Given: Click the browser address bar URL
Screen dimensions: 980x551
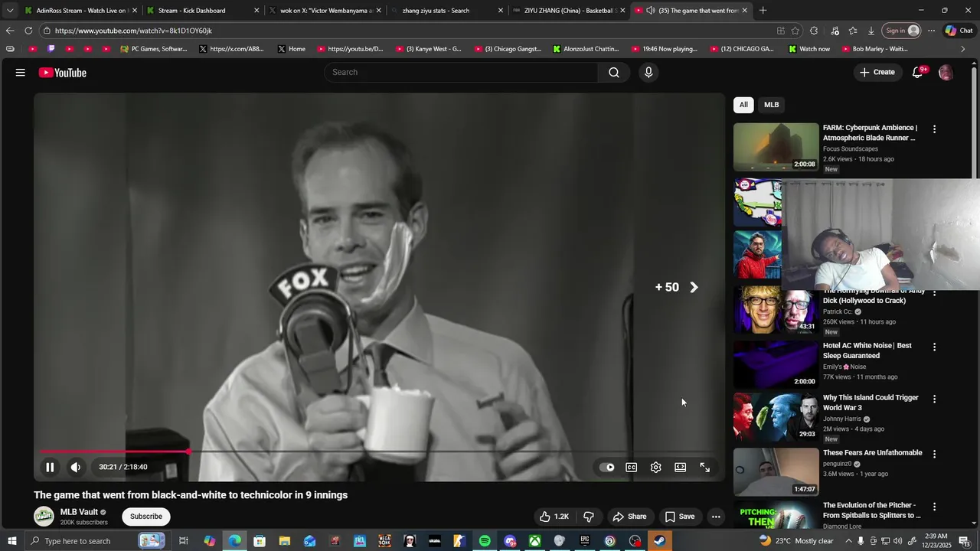Looking at the screenshot, I should coord(133,31).
